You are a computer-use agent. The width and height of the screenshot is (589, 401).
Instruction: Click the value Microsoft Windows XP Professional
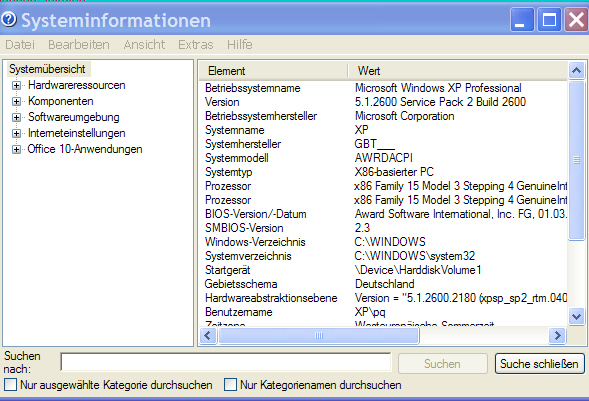pyautogui.click(x=438, y=88)
